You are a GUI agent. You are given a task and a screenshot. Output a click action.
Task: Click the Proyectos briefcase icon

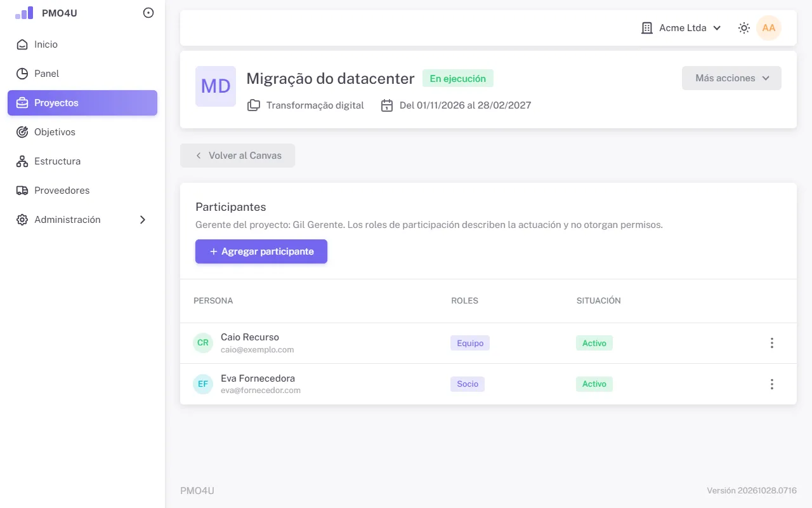(x=22, y=103)
